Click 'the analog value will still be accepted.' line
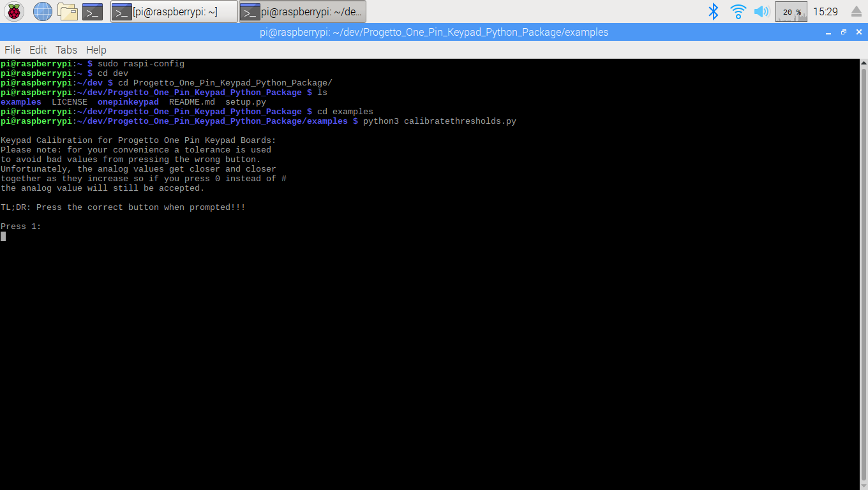Viewport: 868px width, 490px height. coord(103,188)
